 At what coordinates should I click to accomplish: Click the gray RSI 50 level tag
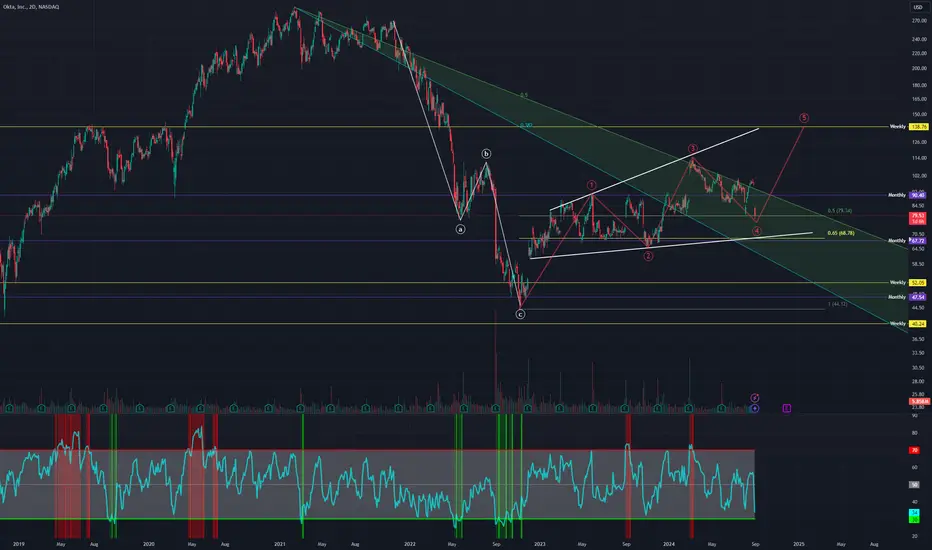click(914, 485)
